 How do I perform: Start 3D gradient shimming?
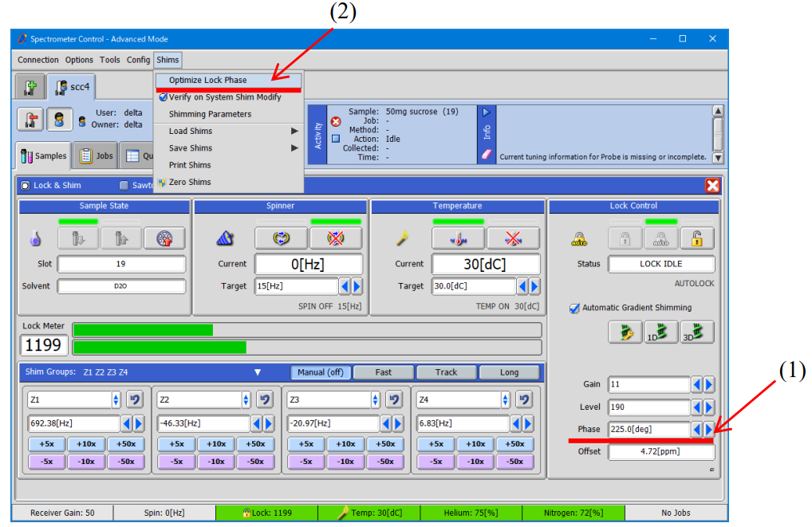pos(696,332)
